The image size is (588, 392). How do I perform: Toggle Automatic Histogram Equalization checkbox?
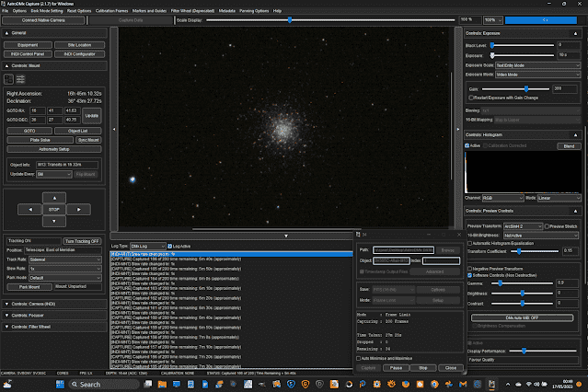pos(470,241)
